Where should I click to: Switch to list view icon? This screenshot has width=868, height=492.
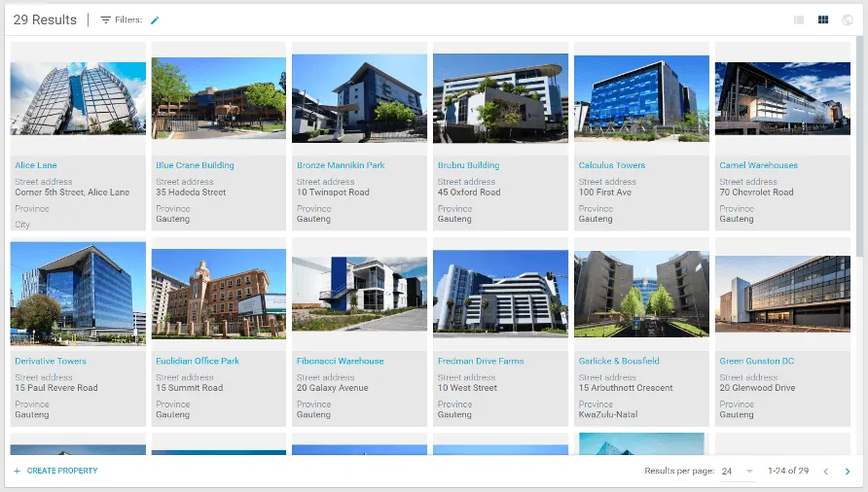click(799, 19)
